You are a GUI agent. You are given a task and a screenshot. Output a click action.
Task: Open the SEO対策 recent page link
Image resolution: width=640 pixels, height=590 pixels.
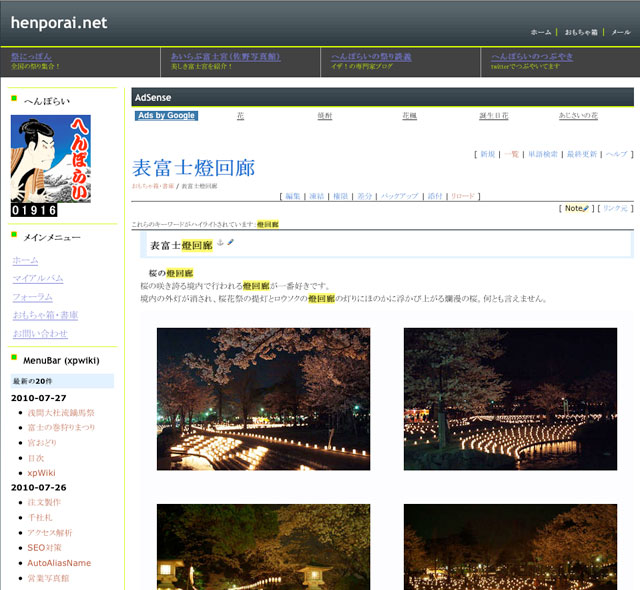click(x=45, y=548)
